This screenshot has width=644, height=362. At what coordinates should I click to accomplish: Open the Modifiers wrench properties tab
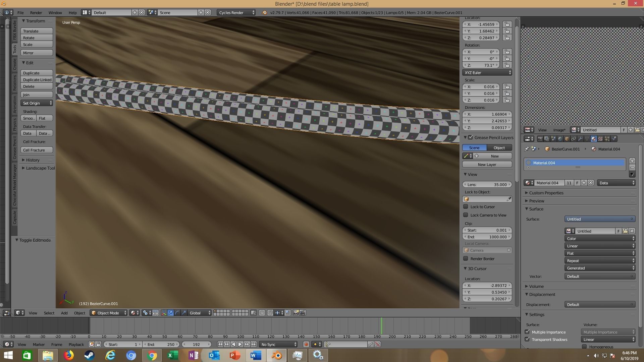pyautogui.click(x=580, y=139)
